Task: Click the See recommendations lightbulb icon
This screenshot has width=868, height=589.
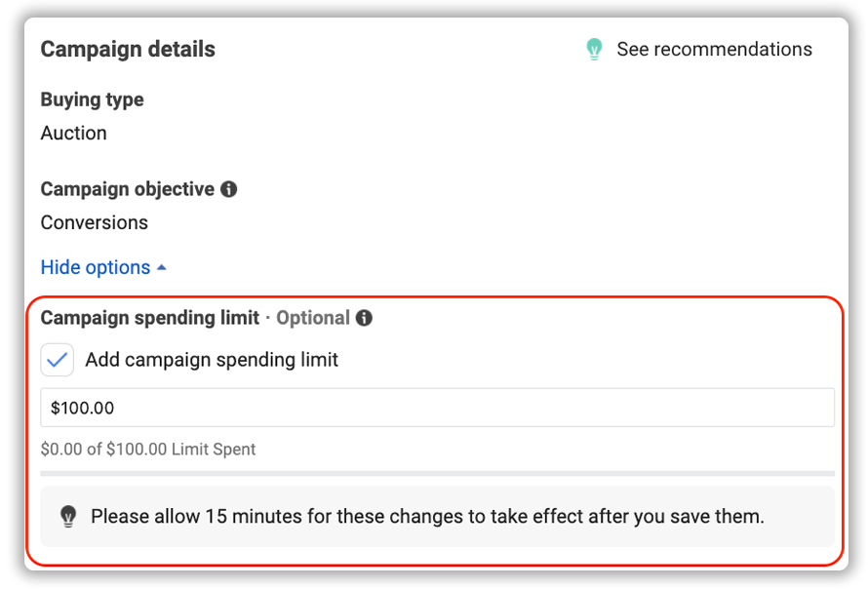Action: [593, 49]
